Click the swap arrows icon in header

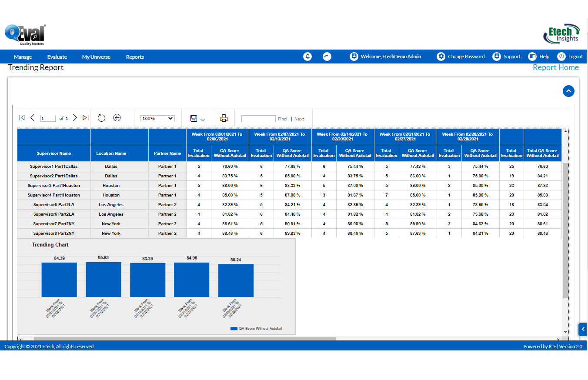click(327, 57)
